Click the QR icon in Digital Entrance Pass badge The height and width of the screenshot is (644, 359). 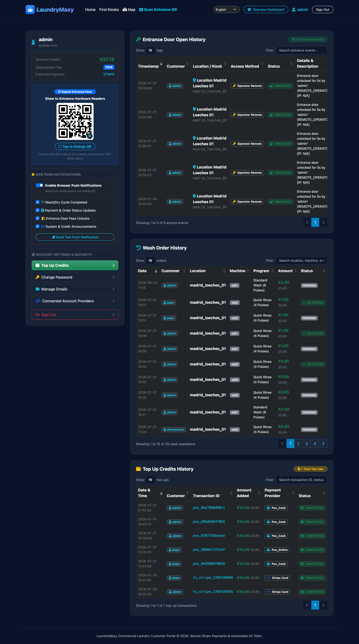(59, 92)
